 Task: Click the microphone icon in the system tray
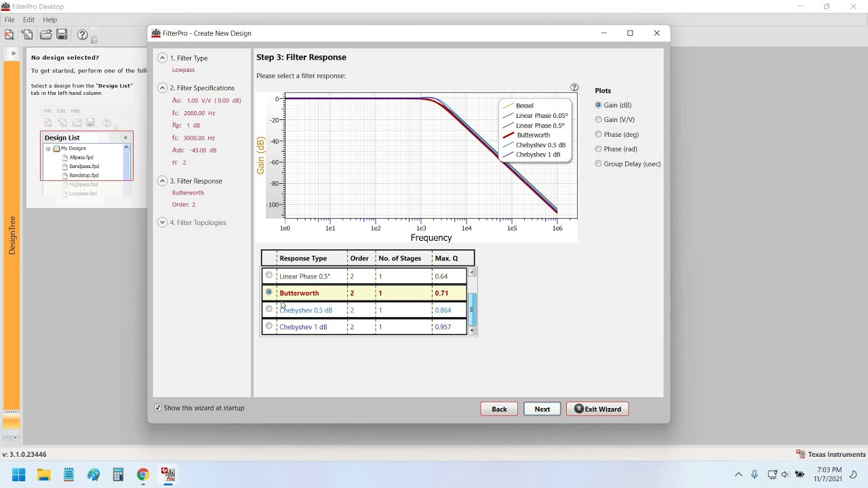click(x=754, y=474)
